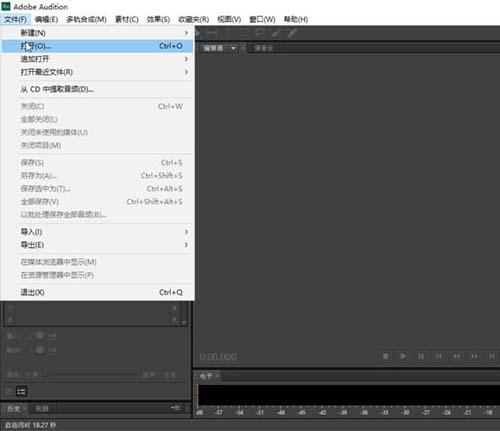500x431 pixels.
Task: Expand the 新建(N) submenu
Action: click(186, 33)
